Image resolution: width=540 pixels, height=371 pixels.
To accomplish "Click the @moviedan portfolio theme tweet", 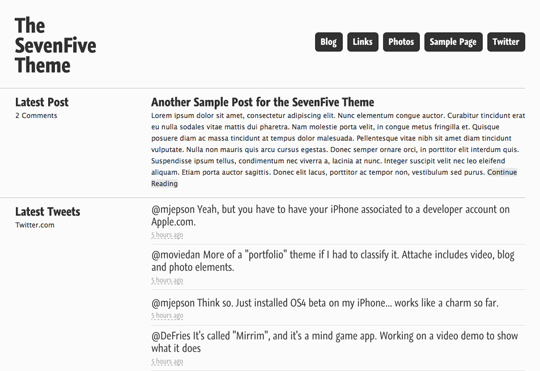I will pos(333,261).
